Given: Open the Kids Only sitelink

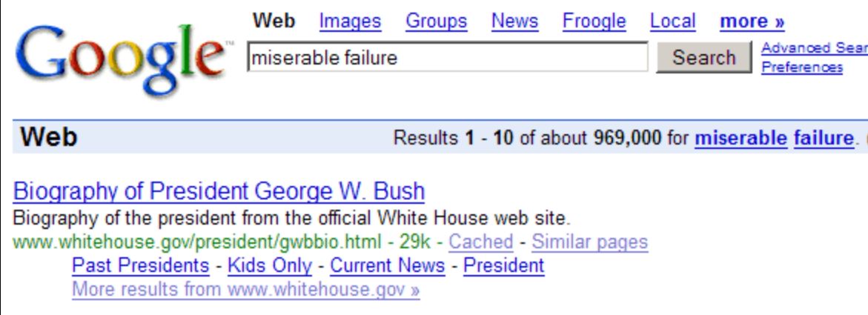Looking at the screenshot, I should 270,266.
